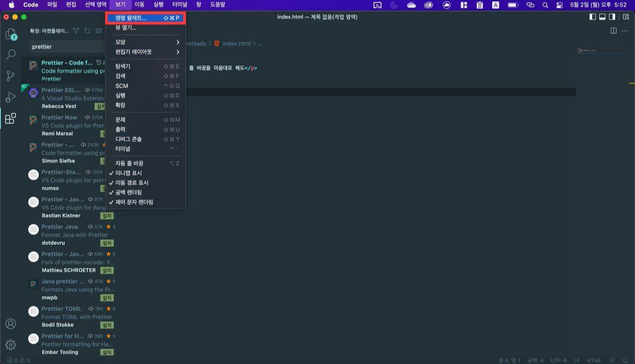Click inside the prettier search input field
The height and width of the screenshot is (364, 635).
click(67, 47)
